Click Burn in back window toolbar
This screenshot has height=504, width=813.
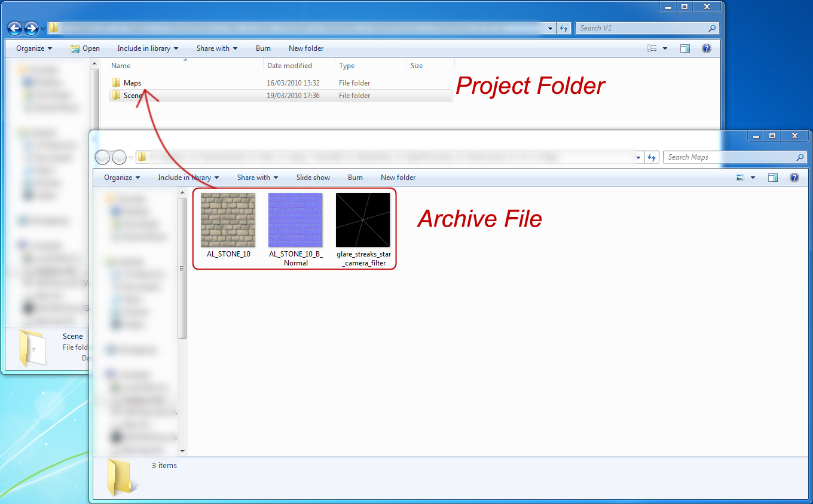[263, 48]
